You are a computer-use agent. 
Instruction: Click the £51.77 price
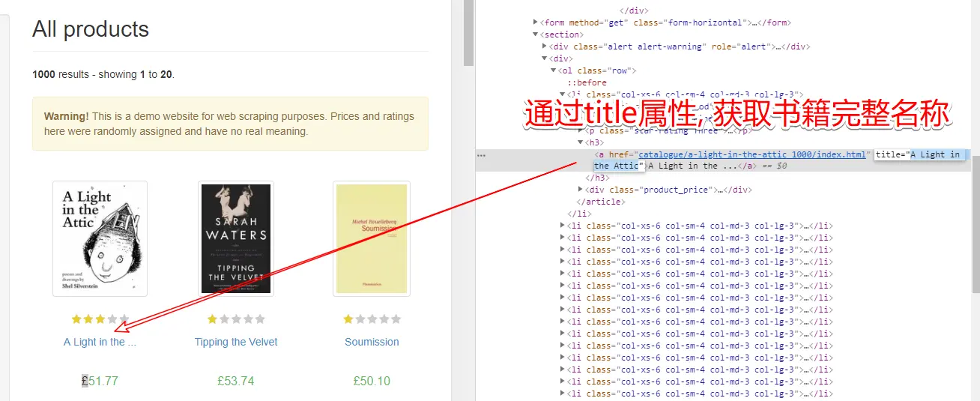click(x=100, y=381)
